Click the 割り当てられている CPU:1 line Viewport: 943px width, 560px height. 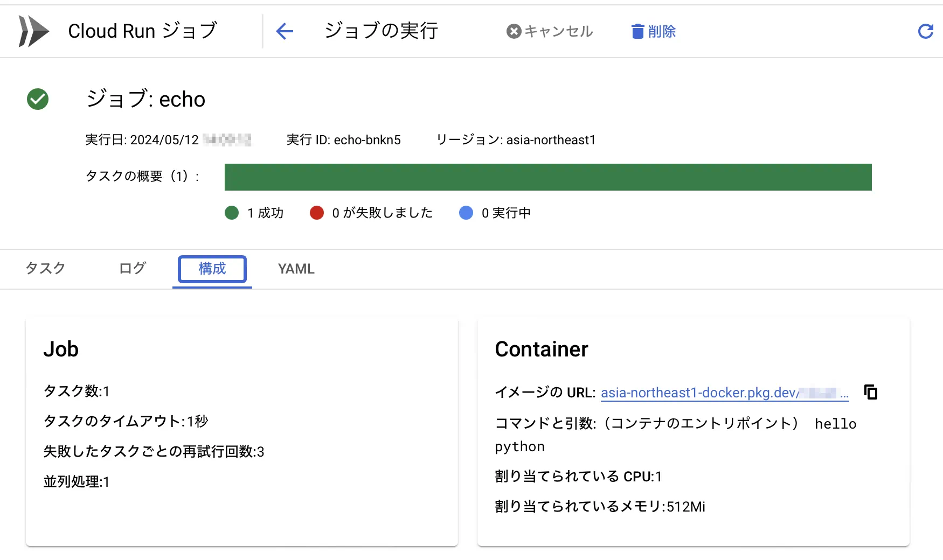pyautogui.click(x=578, y=477)
